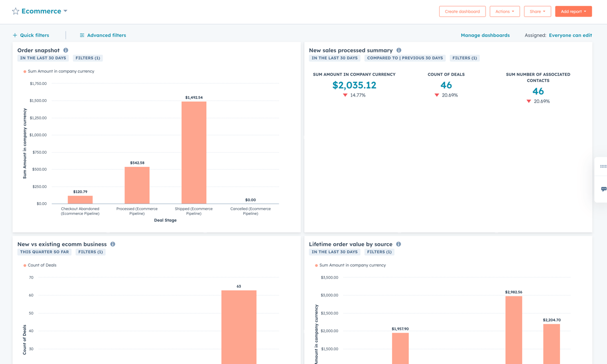Toggle the Order snapshot Sum Amount legend dot
Screen dimensions: 607x364
click(25, 72)
